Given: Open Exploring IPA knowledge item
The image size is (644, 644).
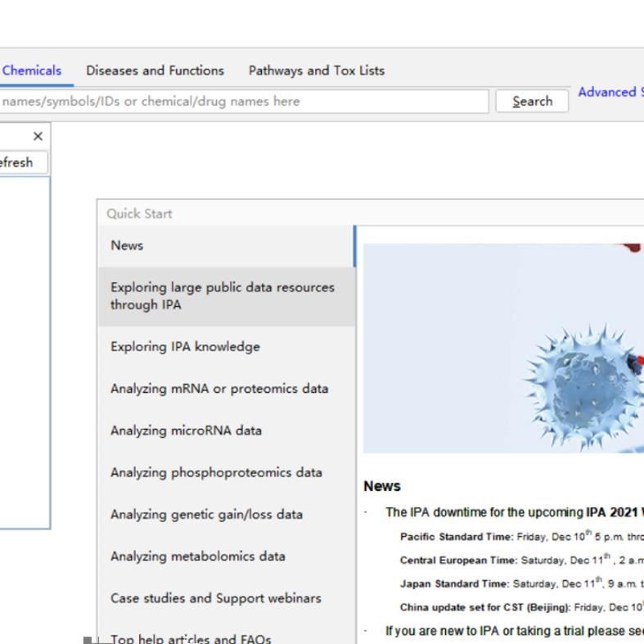Looking at the screenshot, I should [x=227, y=347].
